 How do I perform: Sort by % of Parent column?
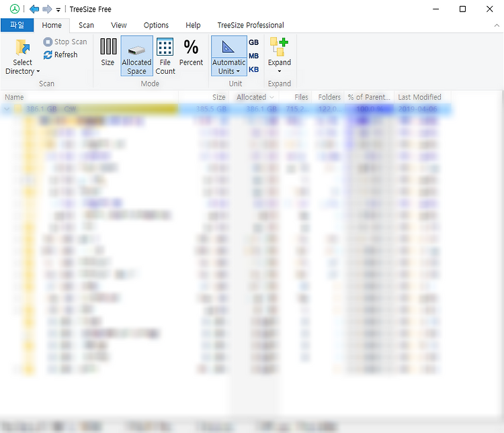pos(369,97)
